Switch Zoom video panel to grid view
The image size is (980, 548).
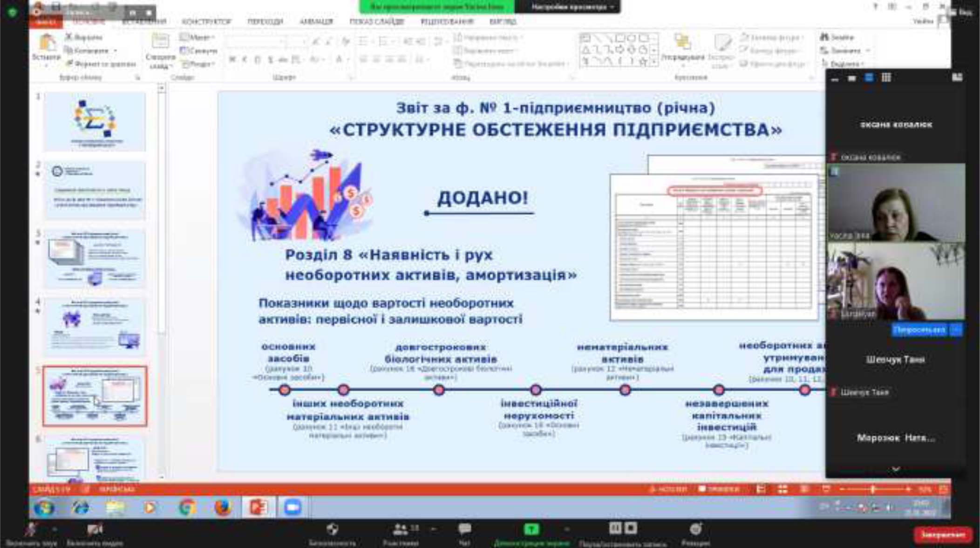(886, 78)
